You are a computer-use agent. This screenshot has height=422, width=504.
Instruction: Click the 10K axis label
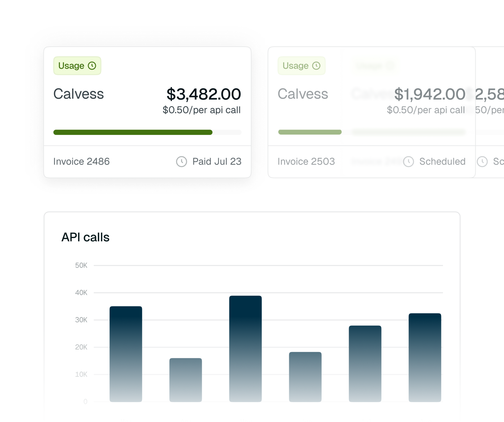(x=81, y=375)
